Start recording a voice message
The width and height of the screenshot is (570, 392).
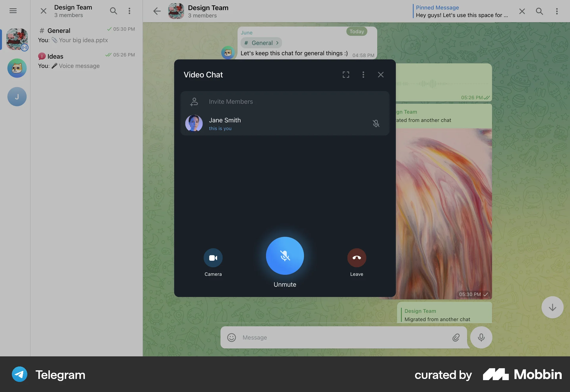(x=481, y=337)
